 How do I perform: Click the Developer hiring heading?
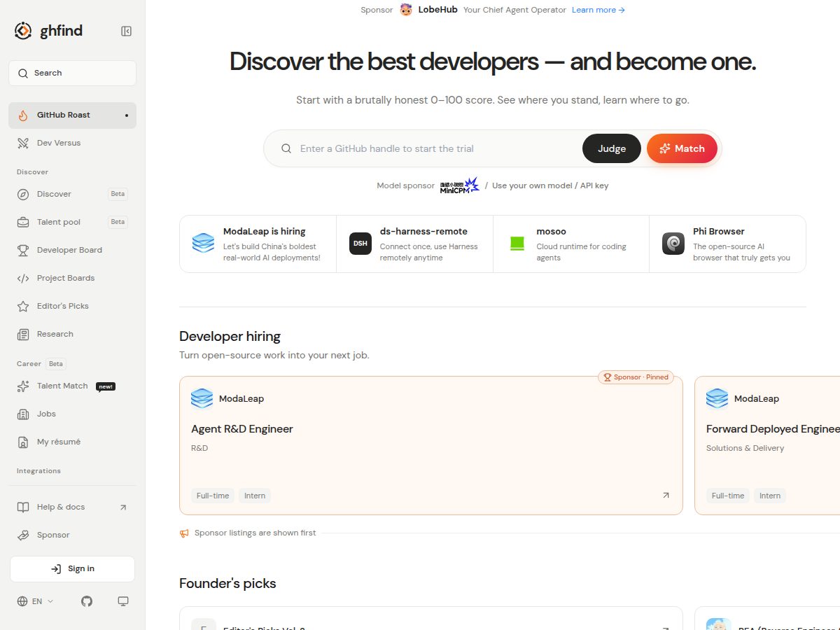click(x=230, y=337)
